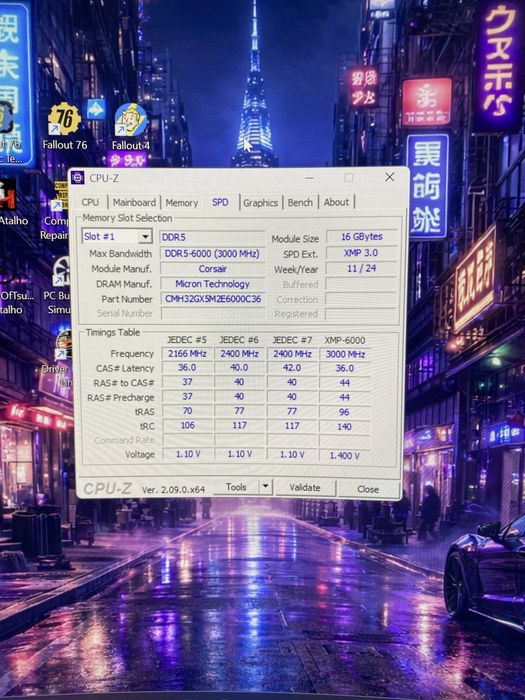This screenshot has height=700, width=525.
Task: Click the XMP-6000 column header
Action: [345, 340]
